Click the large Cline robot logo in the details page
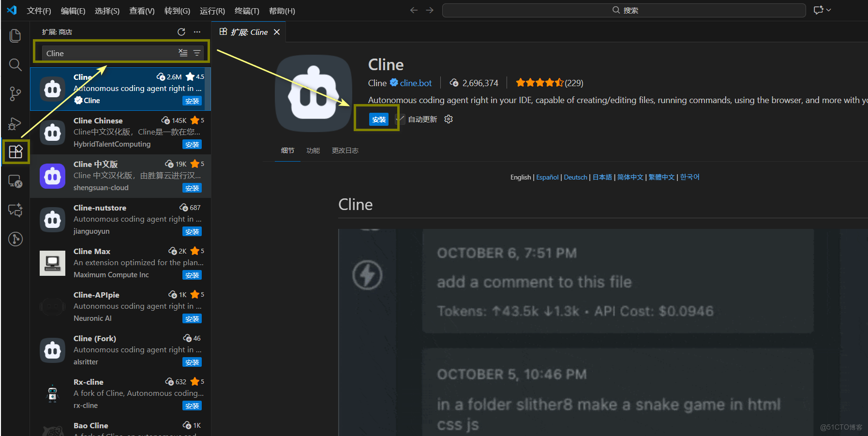Screen dimensions: 868x436 [x=314, y=93]
